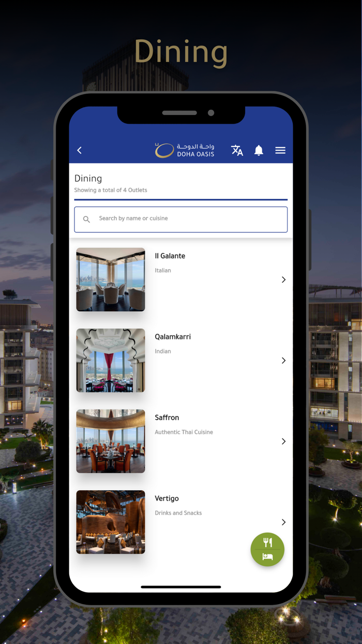Tap the Vertigo restaurant photo
Screen dimensions: 362x644
[111, 522]
